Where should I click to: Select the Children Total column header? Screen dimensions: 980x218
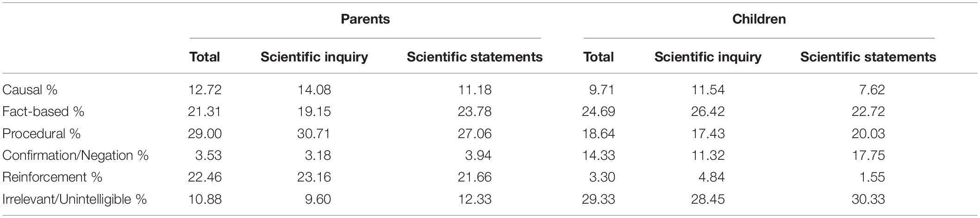tap(599, 57)
